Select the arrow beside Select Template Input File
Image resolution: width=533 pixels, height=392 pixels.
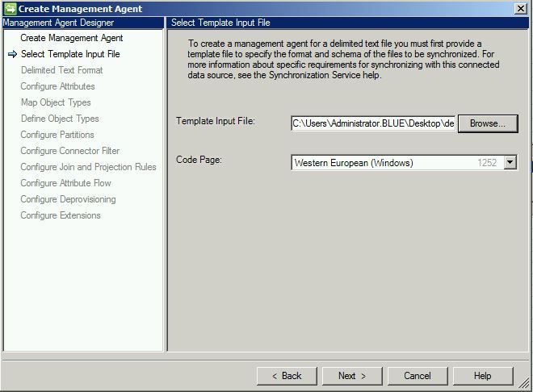pos(12,54)
